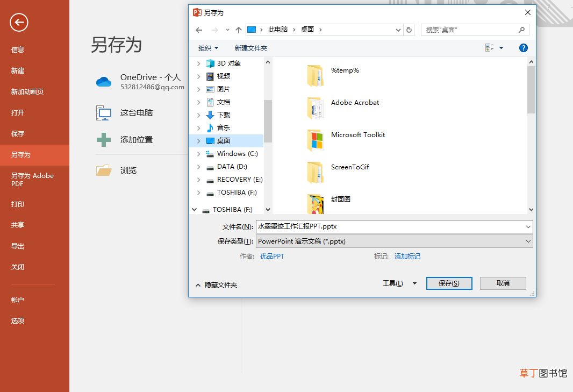Select 3D 对象 in navigation tree
Viewport: 573px width, 392px height.
click(229, 63)
